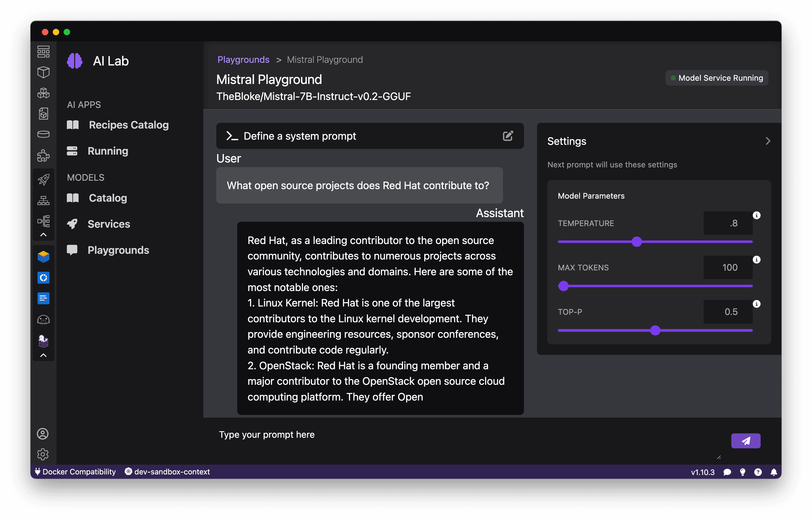
Task: Adjust the Max Tokens slider handle
Action: click(x=563, y=286)
